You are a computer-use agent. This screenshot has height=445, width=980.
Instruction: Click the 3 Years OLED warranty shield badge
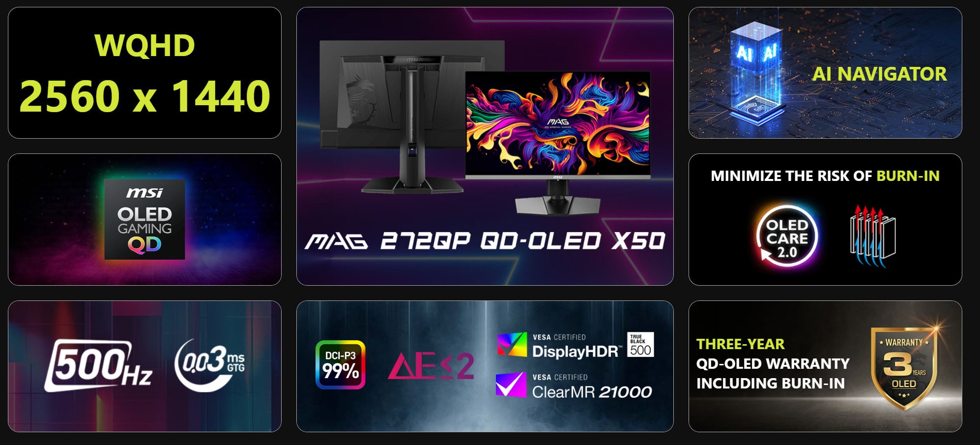904,369
